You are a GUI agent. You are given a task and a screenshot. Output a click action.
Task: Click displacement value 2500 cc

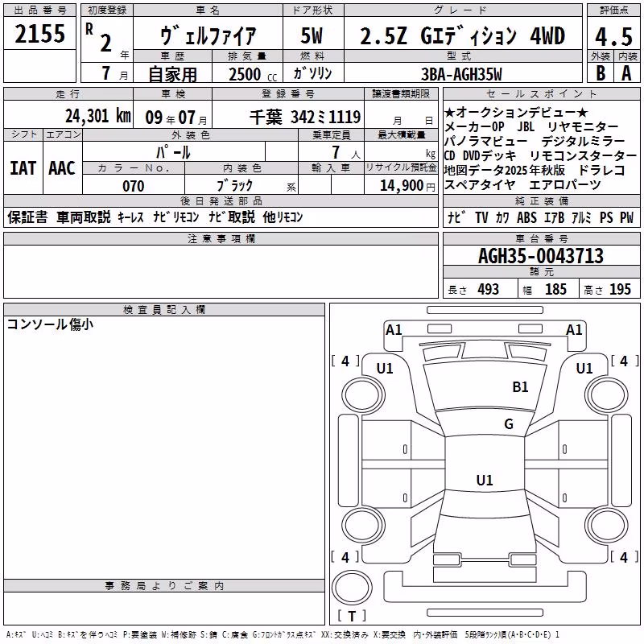[x=253, y=74]
